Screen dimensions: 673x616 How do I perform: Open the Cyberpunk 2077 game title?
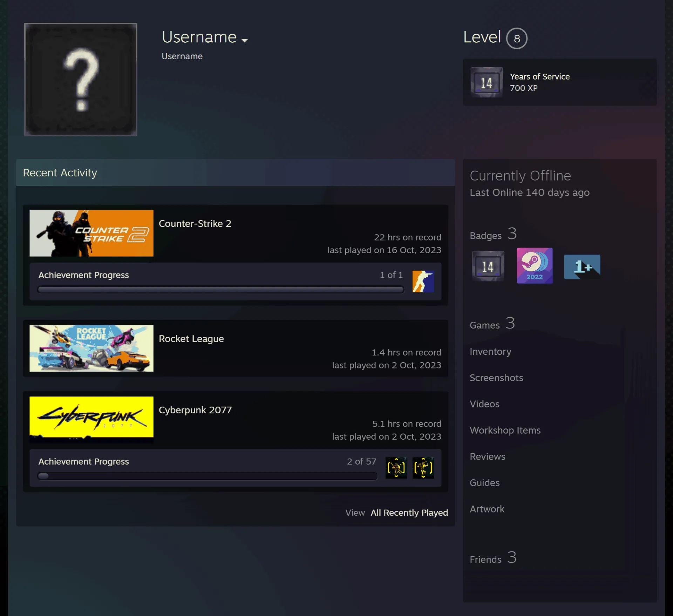pos(195,410)
